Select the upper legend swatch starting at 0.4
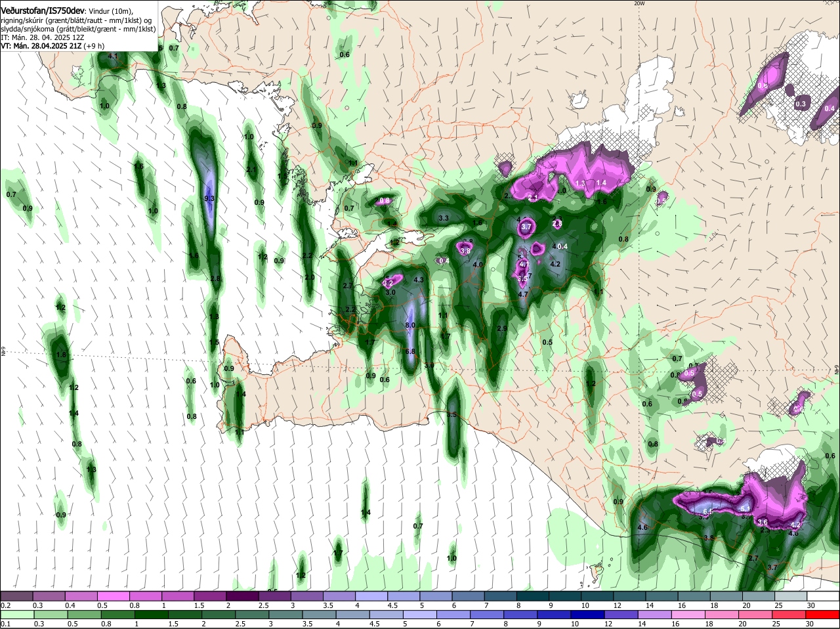Image resolution: width=840 pixels, height=629 pixels. click(x=81, y=596)
